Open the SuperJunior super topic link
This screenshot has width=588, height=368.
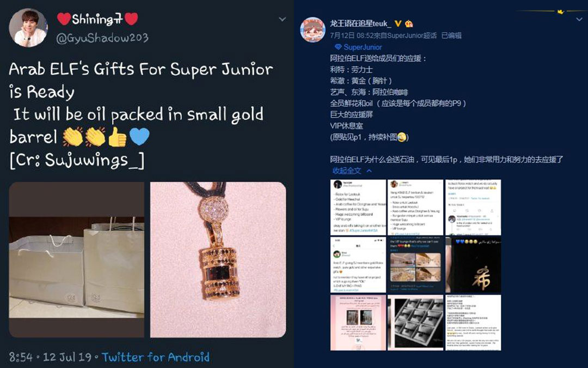[362, 47]
